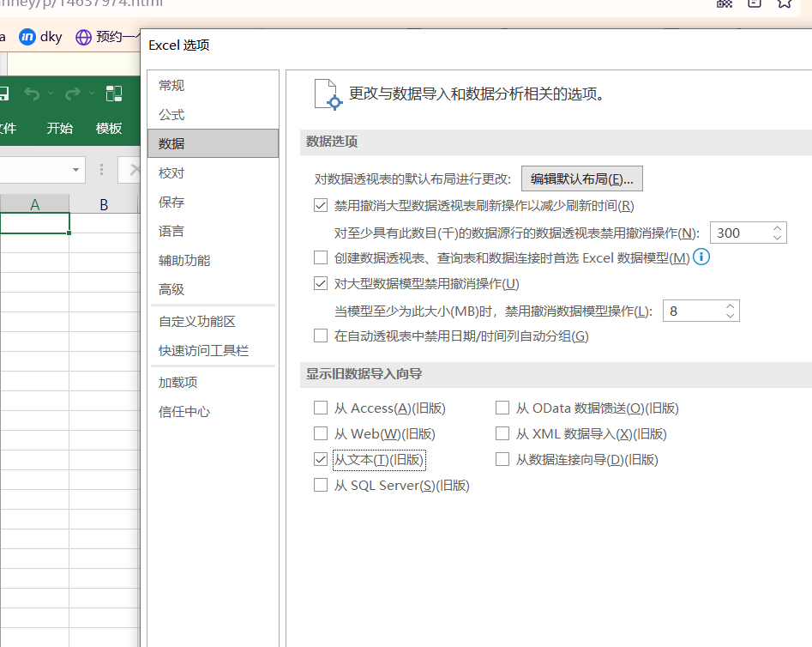Image resolution: width=812 pixels, height=647 pixels.
Task: Open the 模板 ribbon tab
Action: [x=109, y=128]
